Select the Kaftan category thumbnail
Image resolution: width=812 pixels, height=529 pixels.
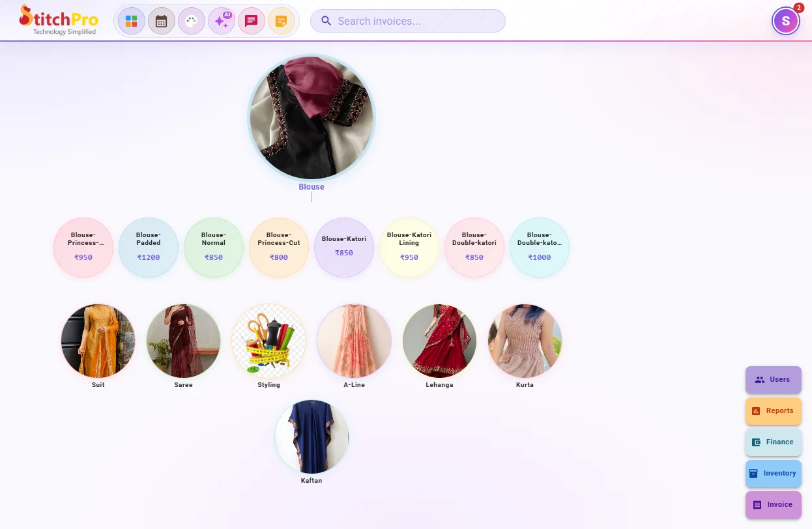tap(312, 436)
